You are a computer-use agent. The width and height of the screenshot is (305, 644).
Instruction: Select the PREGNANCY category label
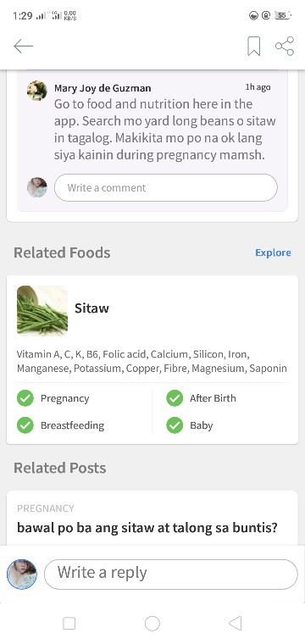[46, 508]
